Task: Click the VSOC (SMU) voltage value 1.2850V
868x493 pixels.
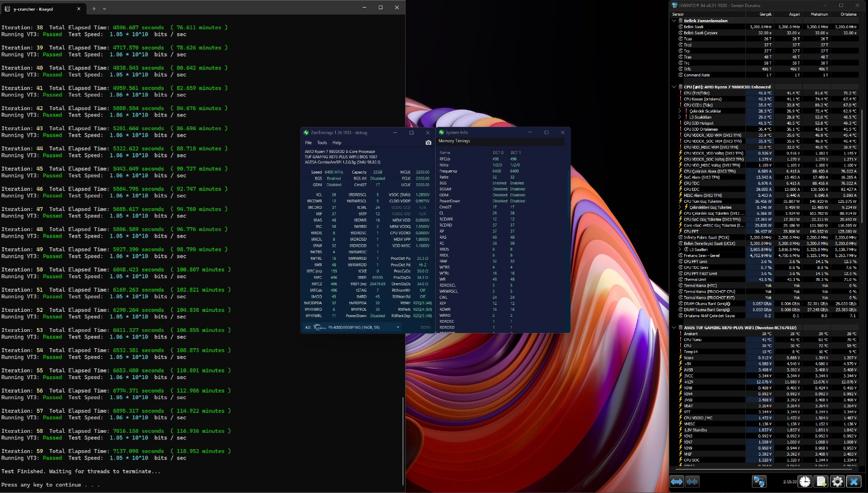Action: click(x=423, y=195)
